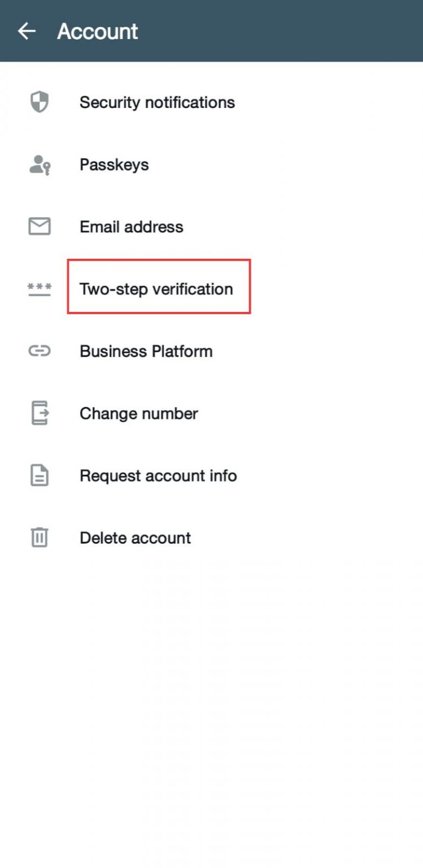Screen dimensions: 423x868
Task: Click empty area below Delete account
Action: (211, 706)
